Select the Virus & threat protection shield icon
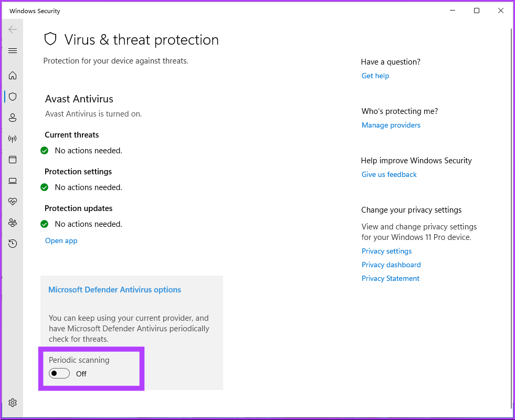Viewport: 515px width, 420px height. tap(13, 97)
